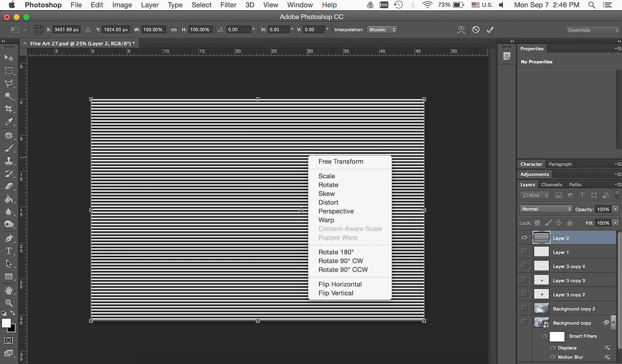Open Motion Blur blending options

click(607, 357)
